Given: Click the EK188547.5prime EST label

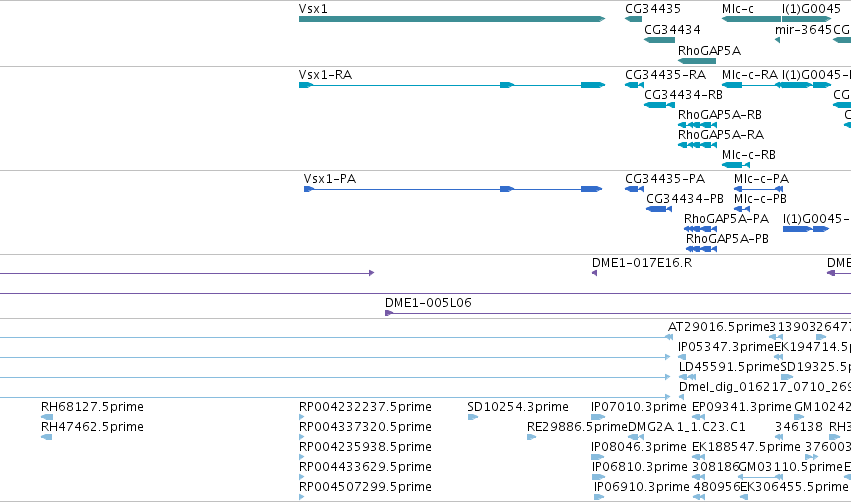Looking at the screenshot, I should [746, 447].
